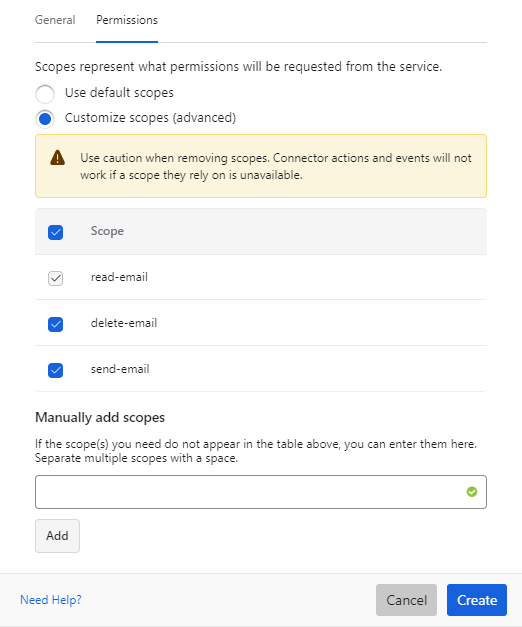
Task: Click the warning triangle icon
Action: [58, 158]
